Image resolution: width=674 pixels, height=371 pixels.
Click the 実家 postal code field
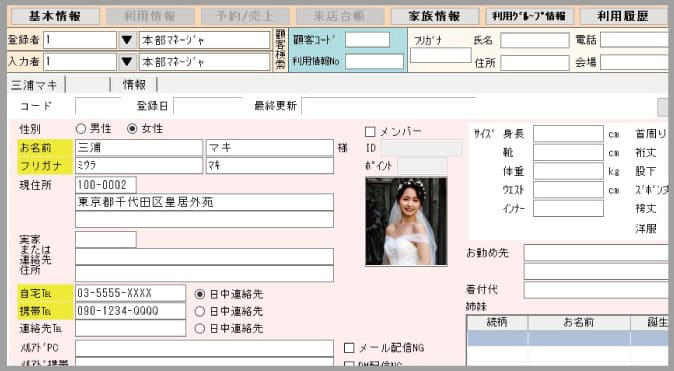point(106,239)
